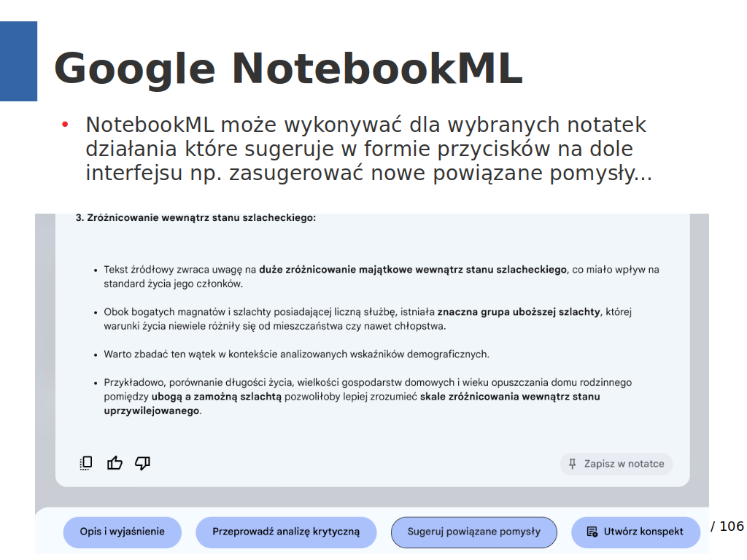Click the sentence starting with Warto zbadać

[296, 354]
